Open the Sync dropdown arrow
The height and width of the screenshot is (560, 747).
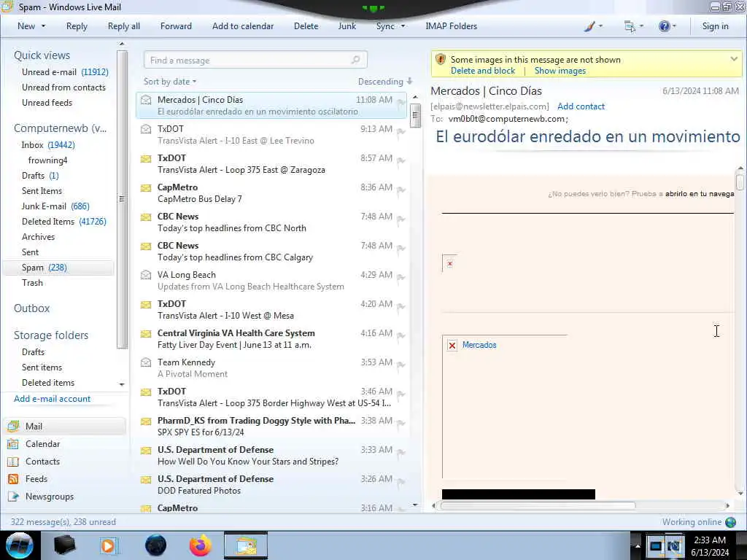point(403,26)
